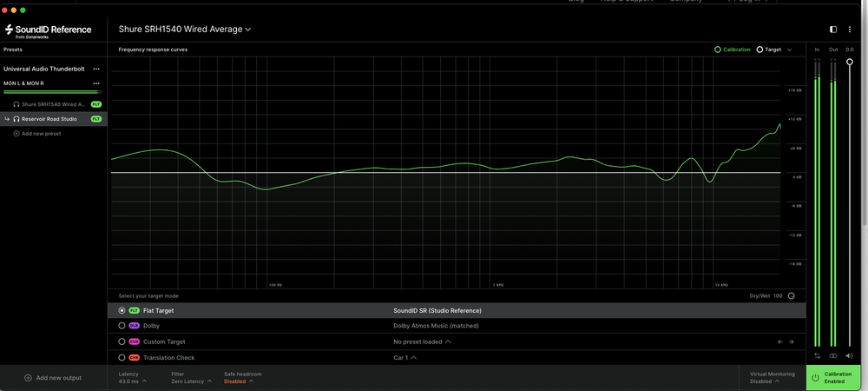Screen dimensions: 868x391
Task: Click the Presets panel heading
Action: click(x=12, y=50)
